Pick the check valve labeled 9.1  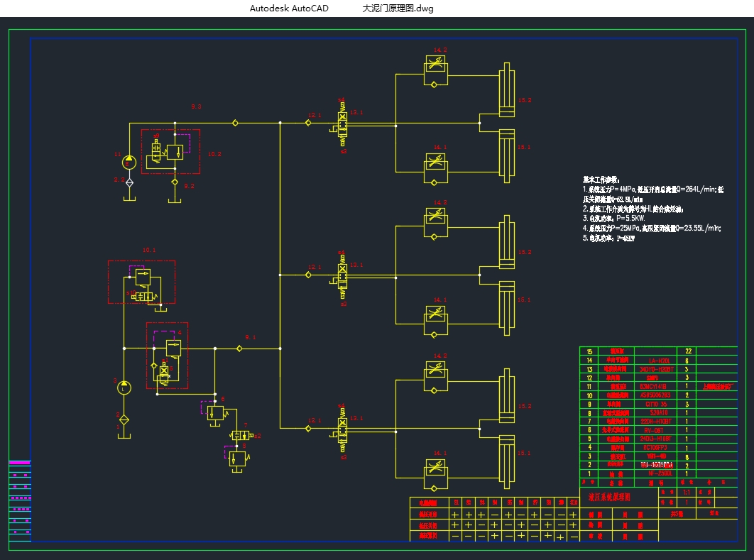click(x=240, y=348)
